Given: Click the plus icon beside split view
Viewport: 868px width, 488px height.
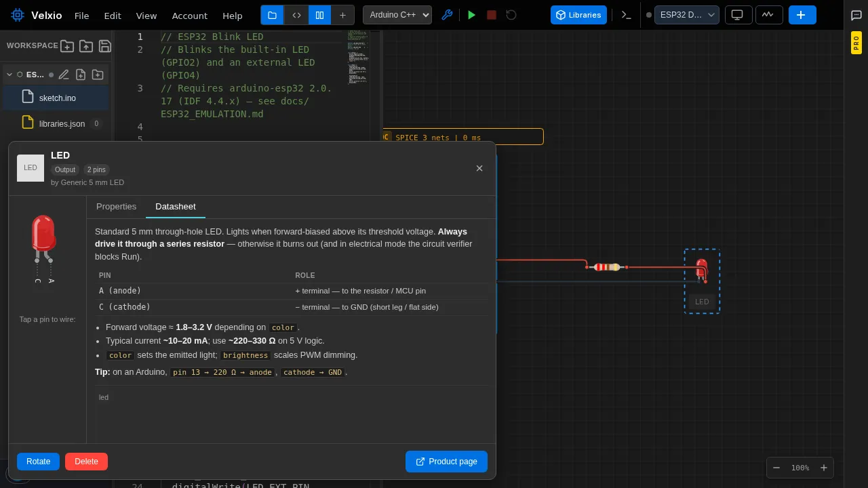Looking at the screenshot, I should click(x=342, y=15).
